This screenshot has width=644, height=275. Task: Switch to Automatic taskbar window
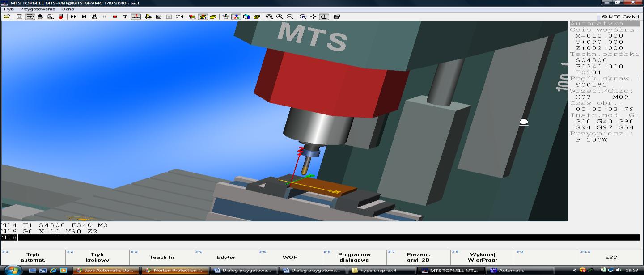[x=519, y=270]
